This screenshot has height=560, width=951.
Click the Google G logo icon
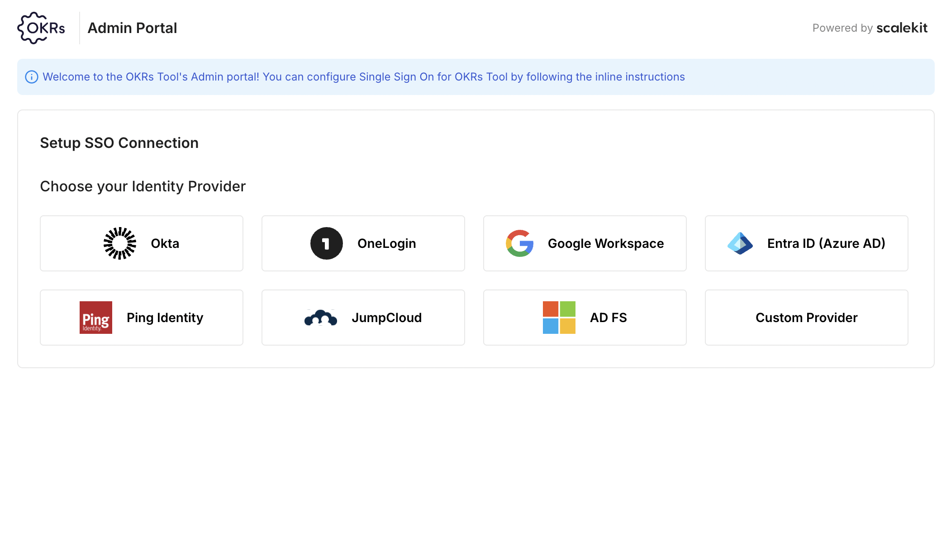pyautogui.click(x=520, y=243)
